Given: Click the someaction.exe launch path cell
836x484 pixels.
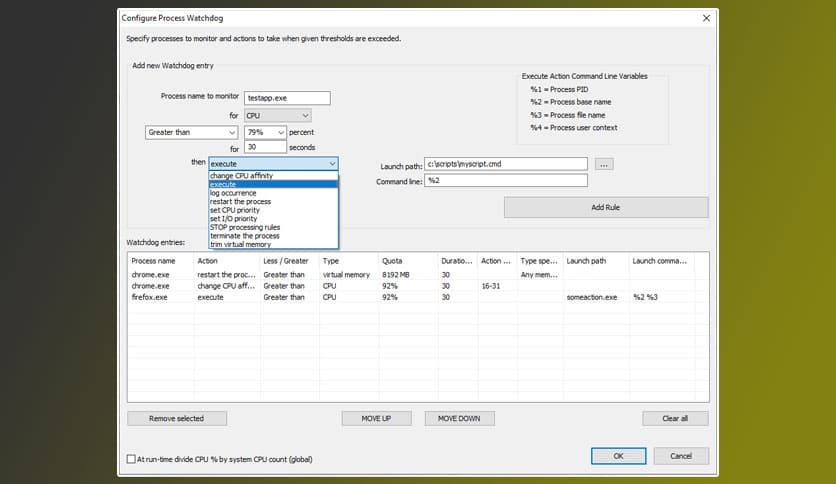Looking at the screenshot, I should click(x=592, y=297).
